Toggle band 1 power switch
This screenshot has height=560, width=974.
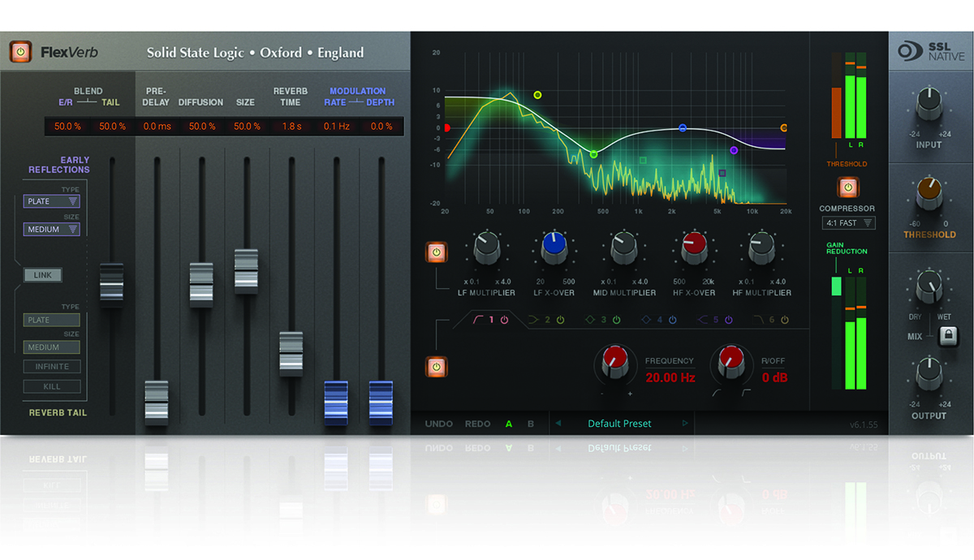[x=504, y=320]
